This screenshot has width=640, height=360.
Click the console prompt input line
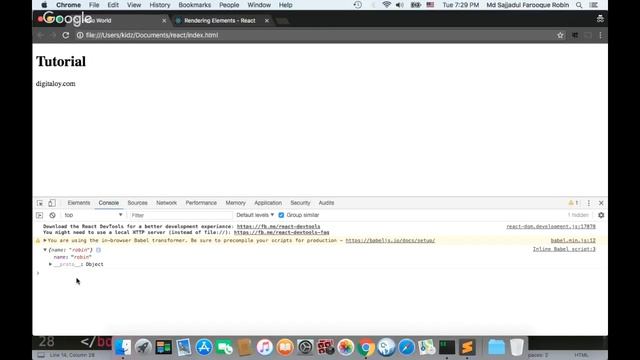pos(318,273)
